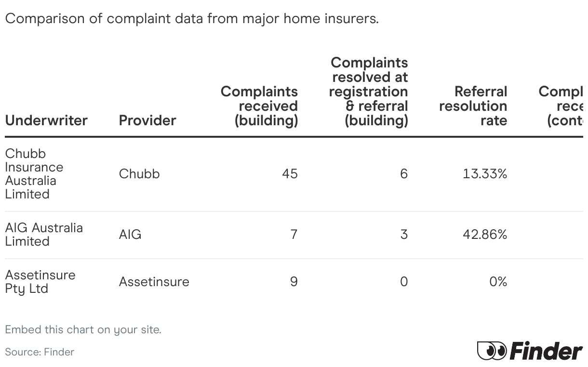Click the 45 complaints received value
The height and width of the screenshot is (367, 588).
pyautogui.click(x=290, y=174)
